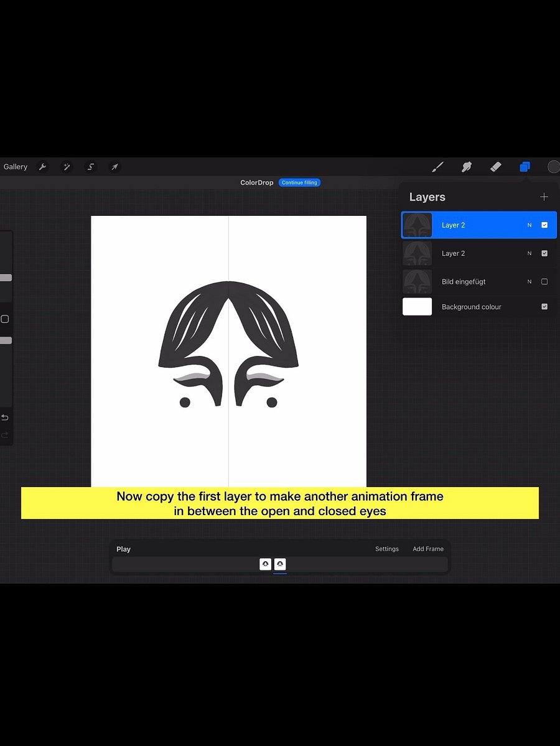Select the Eraser tool
The height and width of the screenshot is (746, 560).
[496, 167]
